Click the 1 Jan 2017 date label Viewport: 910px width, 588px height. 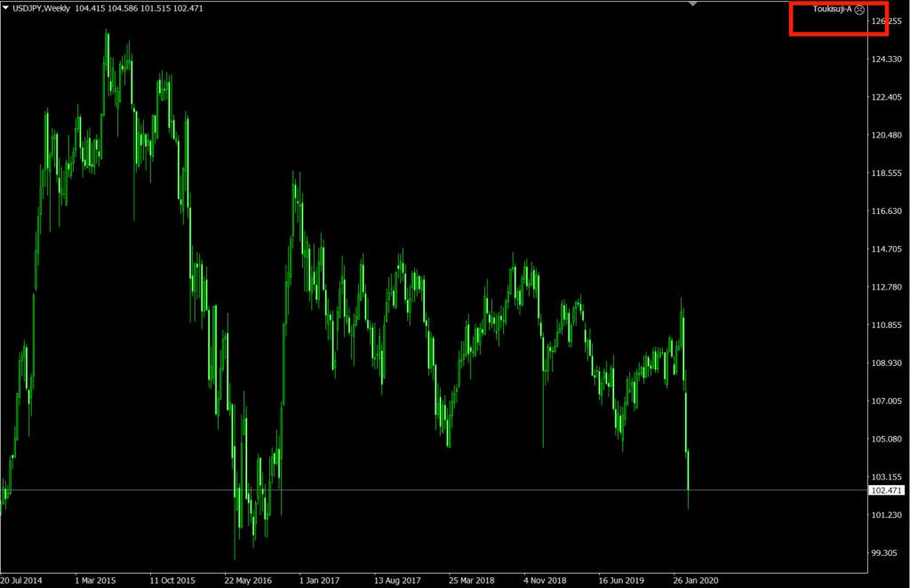(320, 580)
